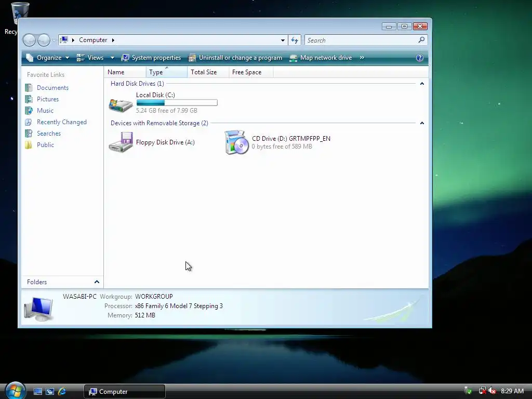The height and width of the screenshot is (399, 532).
Task: Open Documents in Favorite Links
Action: [52, 87]
